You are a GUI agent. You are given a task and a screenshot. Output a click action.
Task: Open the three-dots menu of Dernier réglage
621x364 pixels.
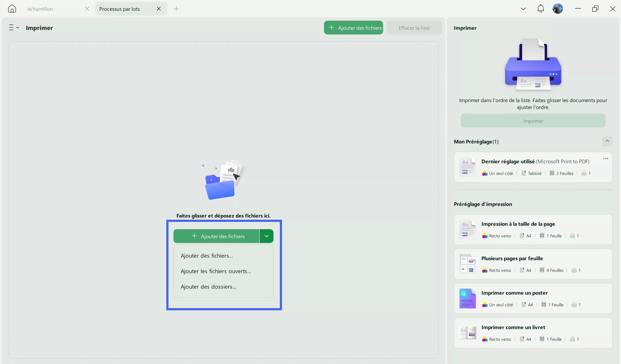[x=605, y=159]
